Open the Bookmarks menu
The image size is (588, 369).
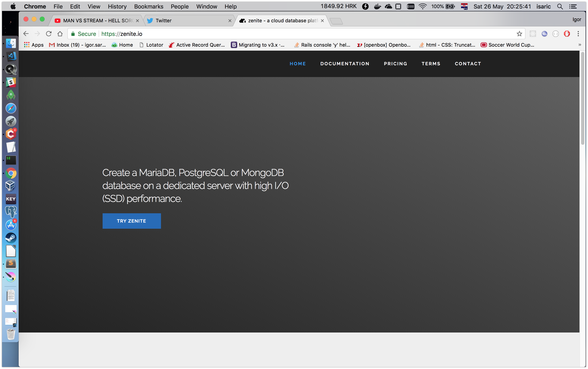click(x=148, y=6)
